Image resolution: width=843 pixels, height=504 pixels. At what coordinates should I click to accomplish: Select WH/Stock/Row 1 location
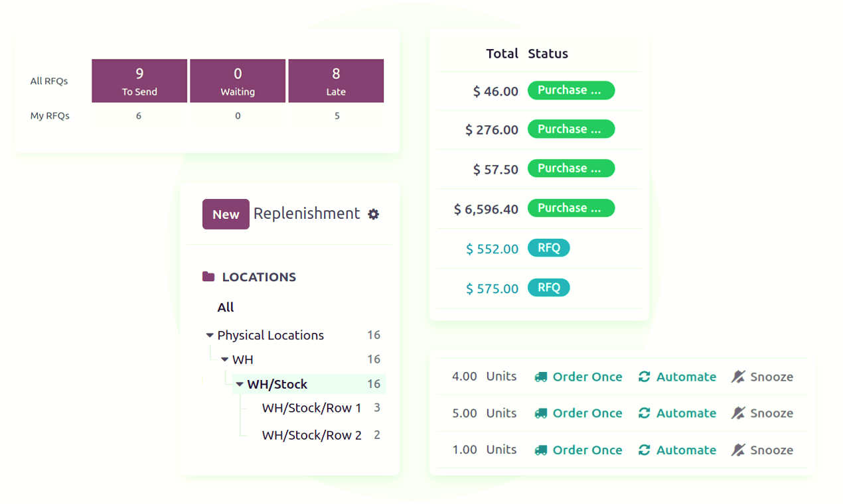[x=311, y=409]
